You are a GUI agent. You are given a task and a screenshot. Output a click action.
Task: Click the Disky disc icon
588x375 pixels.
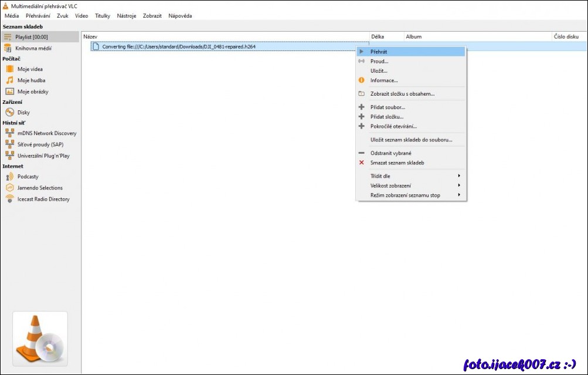point(9,113)
